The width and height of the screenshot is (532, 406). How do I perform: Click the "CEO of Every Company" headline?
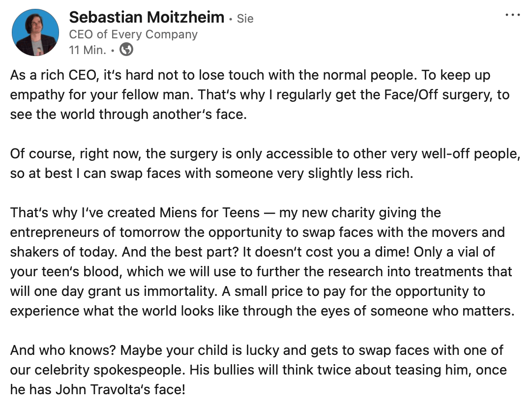point(133,34)
